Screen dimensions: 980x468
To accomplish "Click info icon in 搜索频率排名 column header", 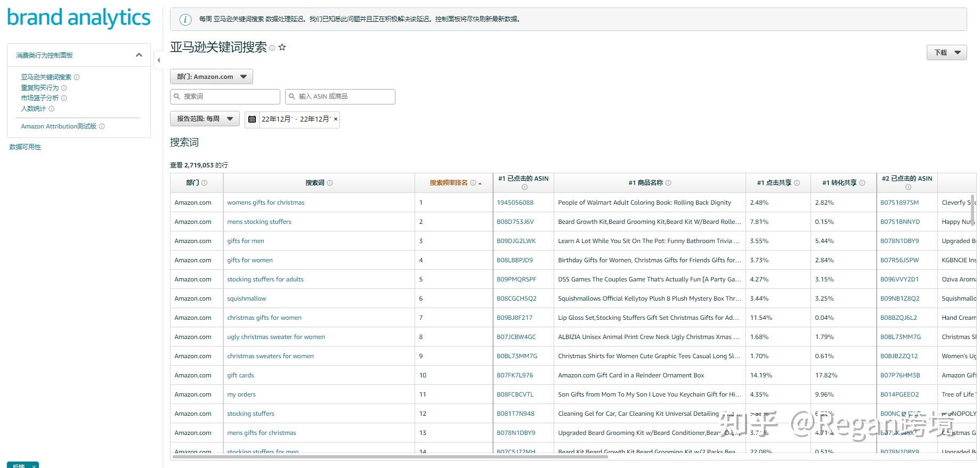I will click(473, 183).
